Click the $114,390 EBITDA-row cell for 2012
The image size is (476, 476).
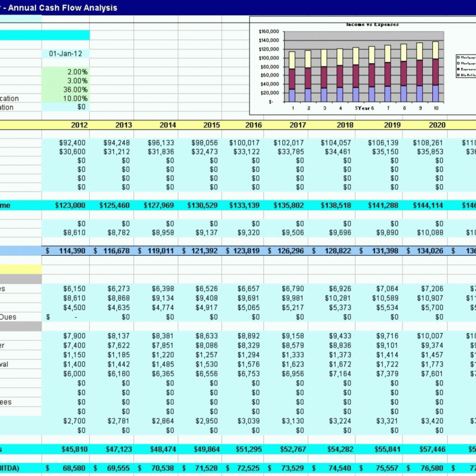[71, 250]
